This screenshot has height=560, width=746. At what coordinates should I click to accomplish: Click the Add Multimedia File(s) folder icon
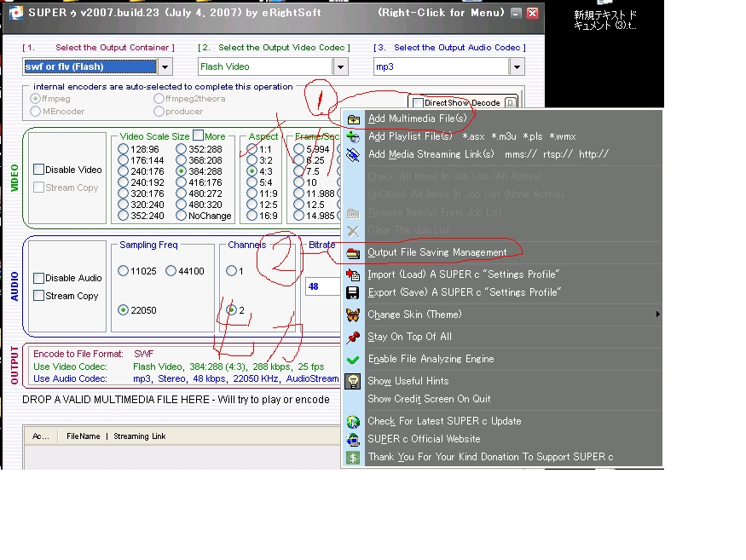pos(353,119)
